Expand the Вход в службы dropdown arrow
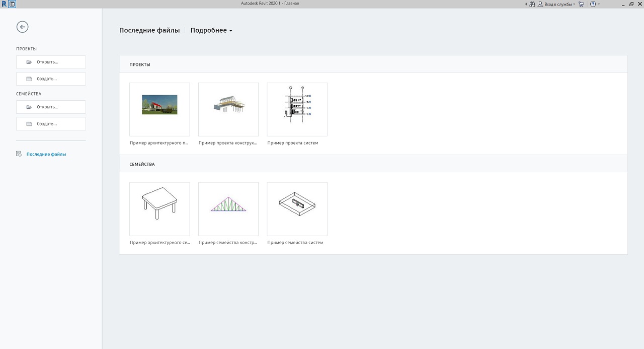The width and height of the screenshot is (644, 349). click(574, 4)
